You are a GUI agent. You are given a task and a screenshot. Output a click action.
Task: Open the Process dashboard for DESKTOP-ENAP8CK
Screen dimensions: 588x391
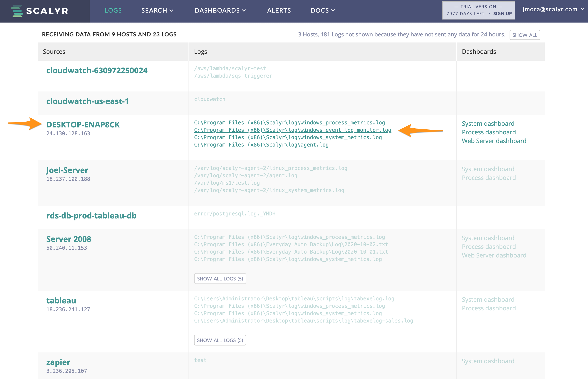tap(489, 132)
